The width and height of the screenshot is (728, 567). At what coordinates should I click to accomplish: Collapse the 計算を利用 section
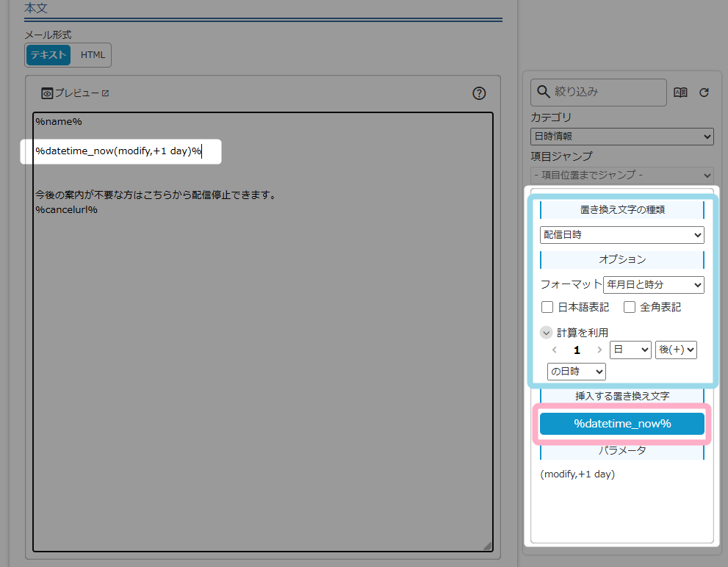tap(547, 332)
